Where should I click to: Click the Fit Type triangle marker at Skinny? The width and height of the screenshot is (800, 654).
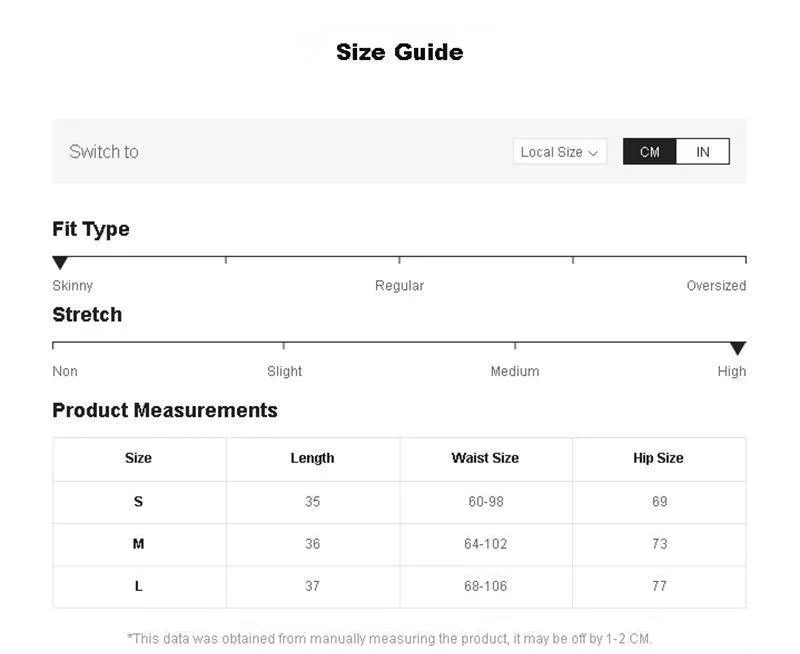pos(60,263)
